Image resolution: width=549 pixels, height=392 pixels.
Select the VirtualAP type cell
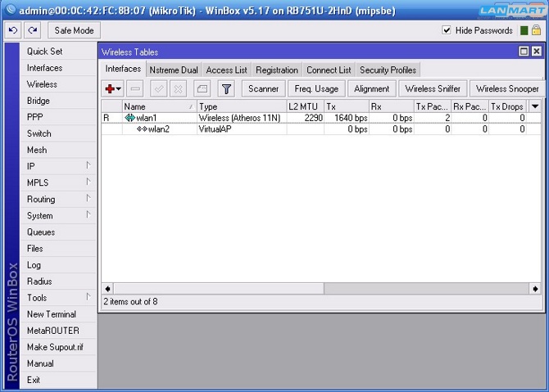(x=242, y=129)
